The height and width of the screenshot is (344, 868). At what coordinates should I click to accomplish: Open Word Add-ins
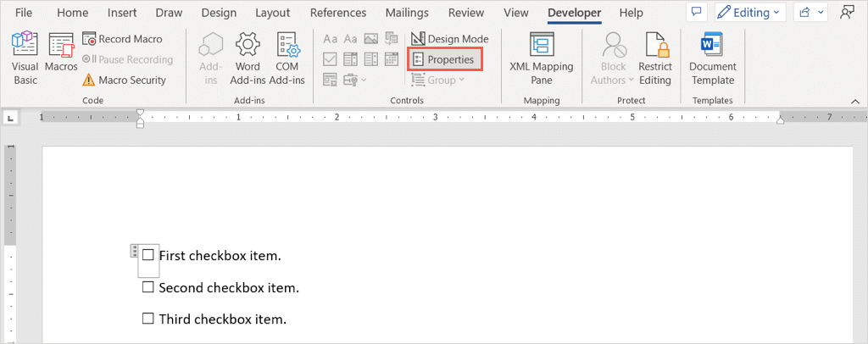[x=248, y=58]
